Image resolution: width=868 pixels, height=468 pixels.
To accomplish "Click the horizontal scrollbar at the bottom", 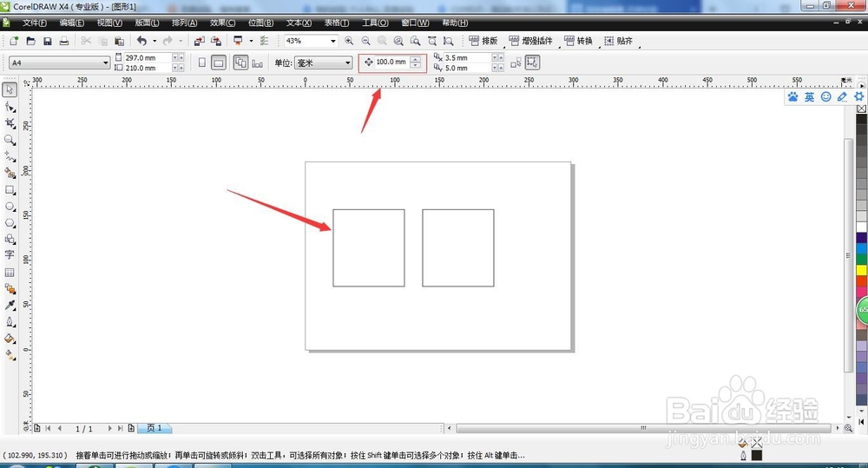I will pos(642,428).
